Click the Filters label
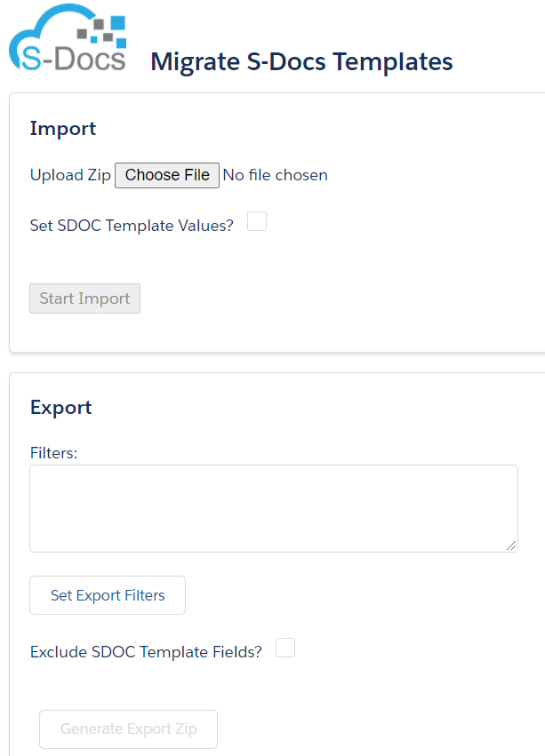 pos(53,453)
